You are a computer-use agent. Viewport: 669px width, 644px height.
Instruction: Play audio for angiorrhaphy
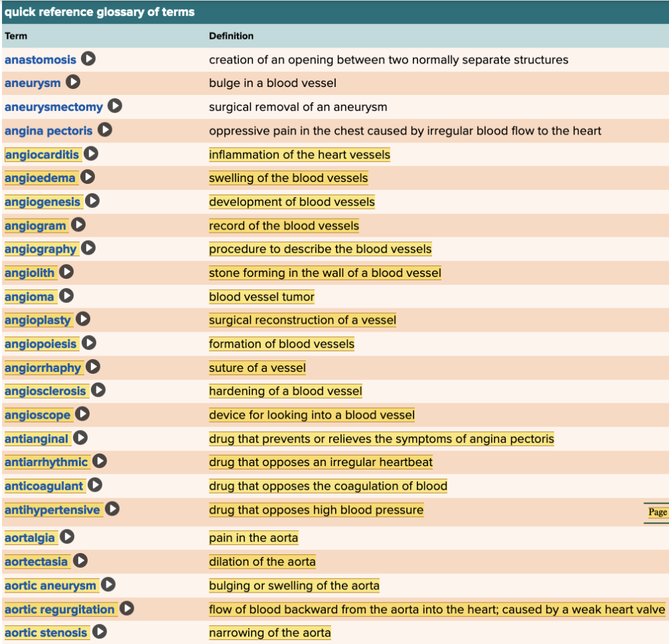93,367
